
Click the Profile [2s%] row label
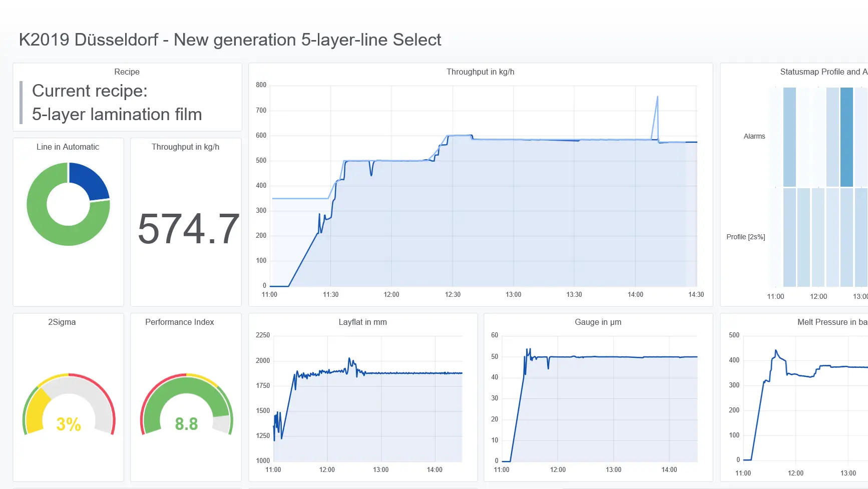click(x=745, y=237)
